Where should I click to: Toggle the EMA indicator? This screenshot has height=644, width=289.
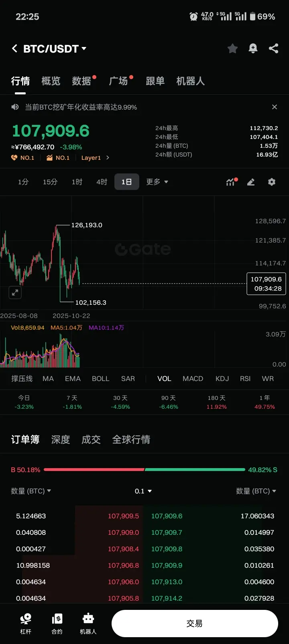(x=73, y=379)
